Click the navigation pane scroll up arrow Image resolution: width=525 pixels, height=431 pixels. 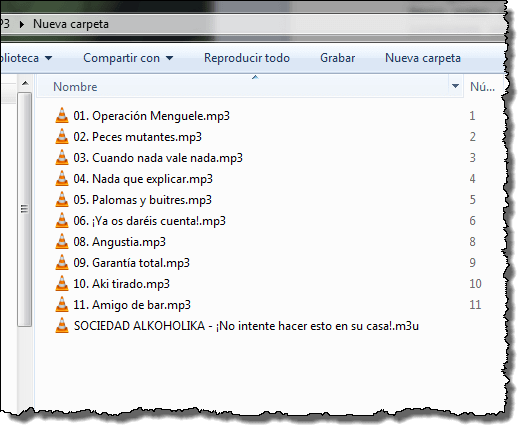tap(25, 83)
